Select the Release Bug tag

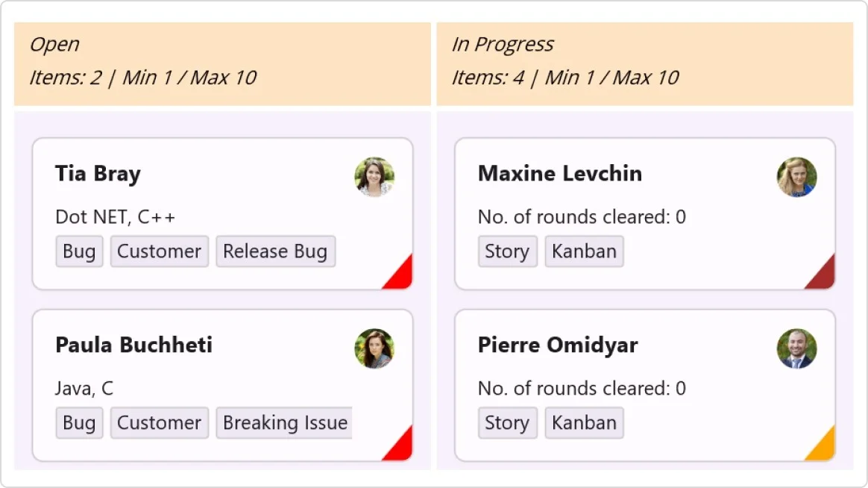275,251
